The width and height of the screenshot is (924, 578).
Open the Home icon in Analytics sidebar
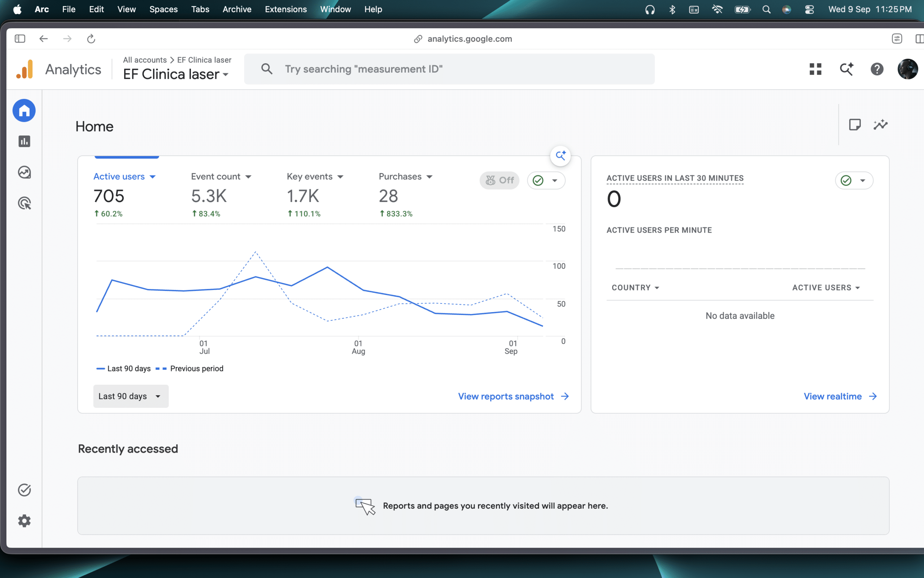tap(24, 111)
